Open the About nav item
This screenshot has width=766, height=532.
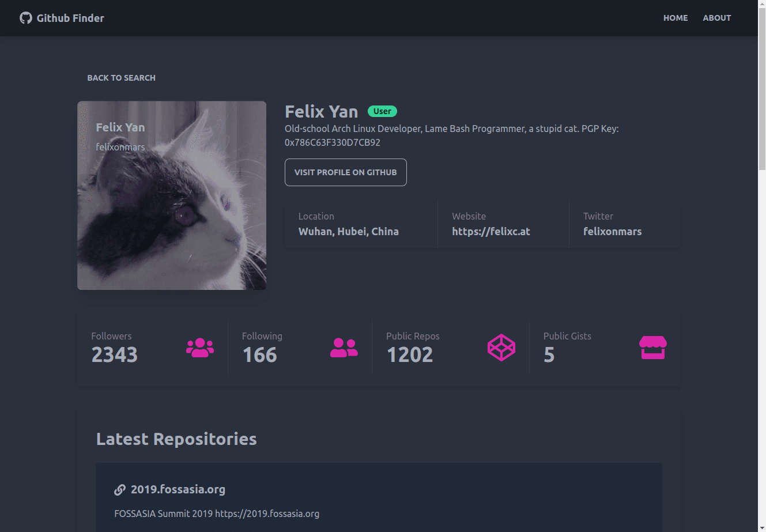pos(717,18)
